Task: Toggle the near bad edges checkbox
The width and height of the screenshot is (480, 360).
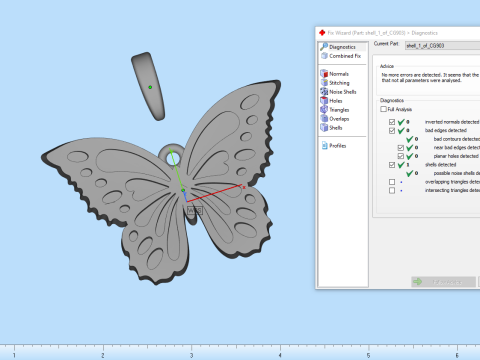Action: [401, 148]
